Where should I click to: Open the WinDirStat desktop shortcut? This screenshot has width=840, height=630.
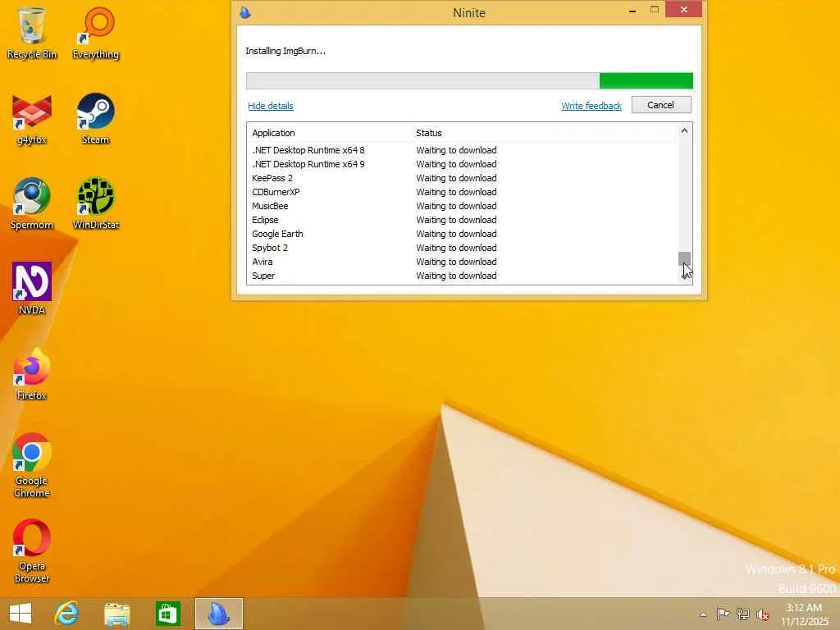(96, 204)
